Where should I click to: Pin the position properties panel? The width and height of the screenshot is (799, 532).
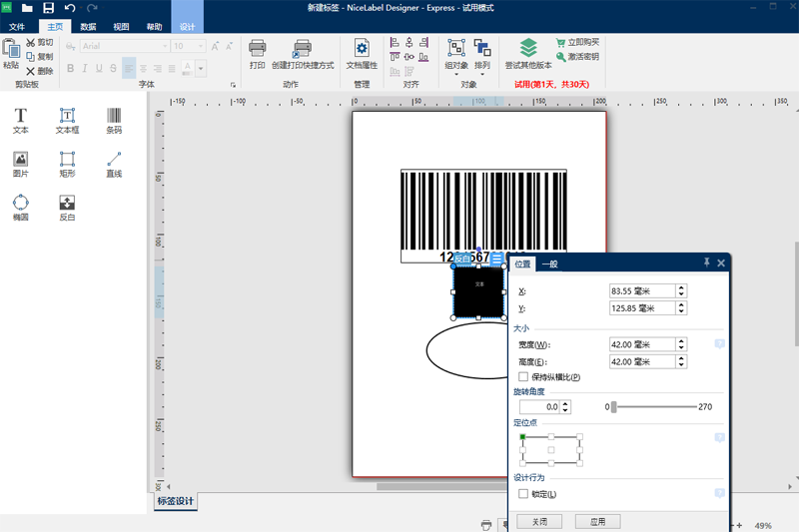pyautogui.click(x=707, y=263)
